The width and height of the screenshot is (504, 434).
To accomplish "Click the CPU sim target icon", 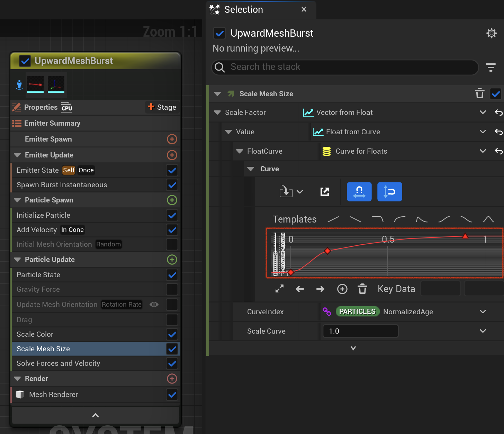I will click(66, 107).
